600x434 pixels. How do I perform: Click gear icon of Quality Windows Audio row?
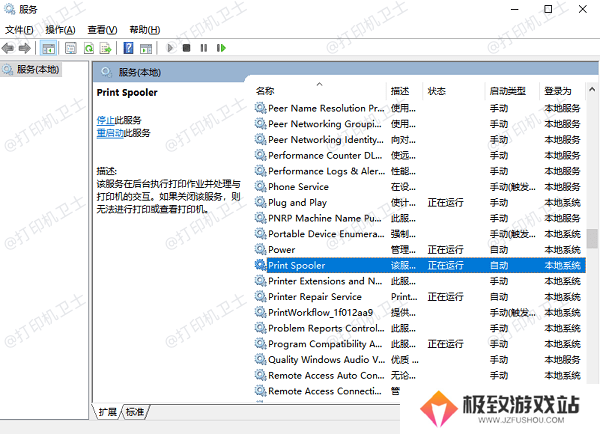click(261, 360)
